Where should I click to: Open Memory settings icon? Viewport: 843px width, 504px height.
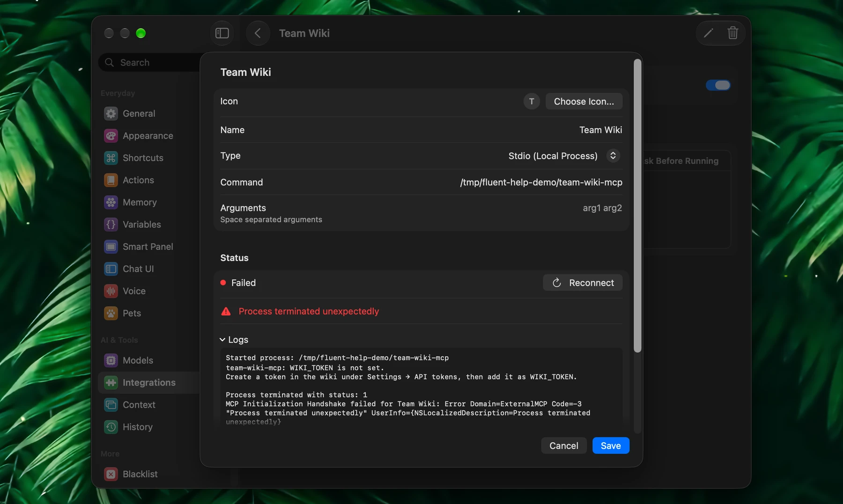tap(111, 202)
